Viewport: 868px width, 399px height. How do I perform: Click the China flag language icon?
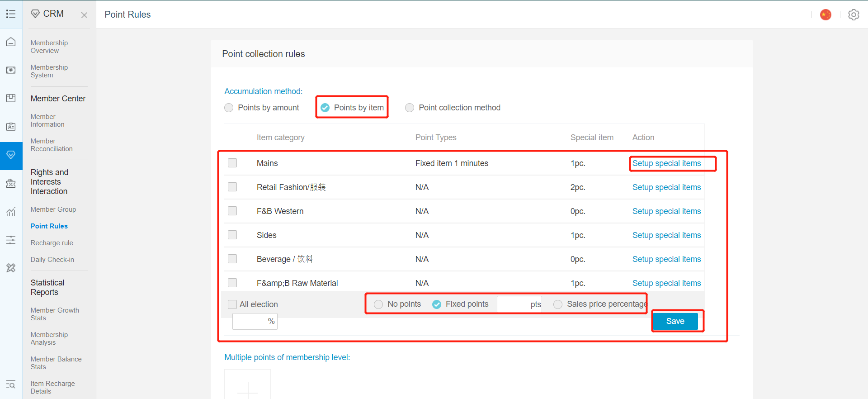click(x=826, y=15)
